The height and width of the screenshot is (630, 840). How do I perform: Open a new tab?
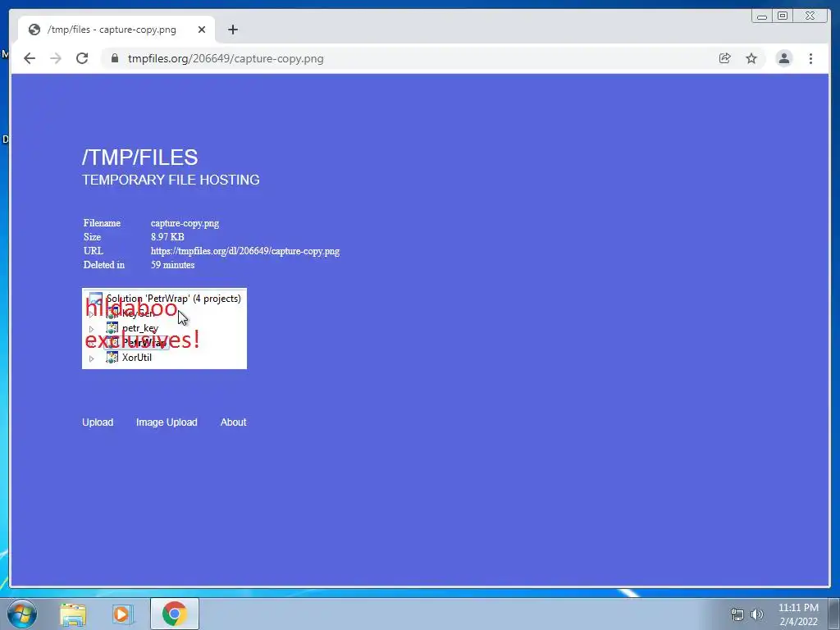click(232, 30)
